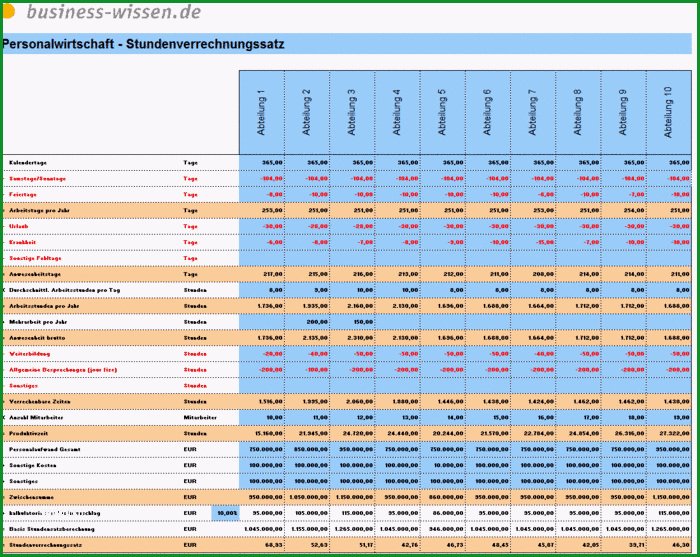Select Basis Stundensatzberechnung value for Abteilung 5
Image resolution: width=700 pixels, height=557 pixels.
click(443, 529)
